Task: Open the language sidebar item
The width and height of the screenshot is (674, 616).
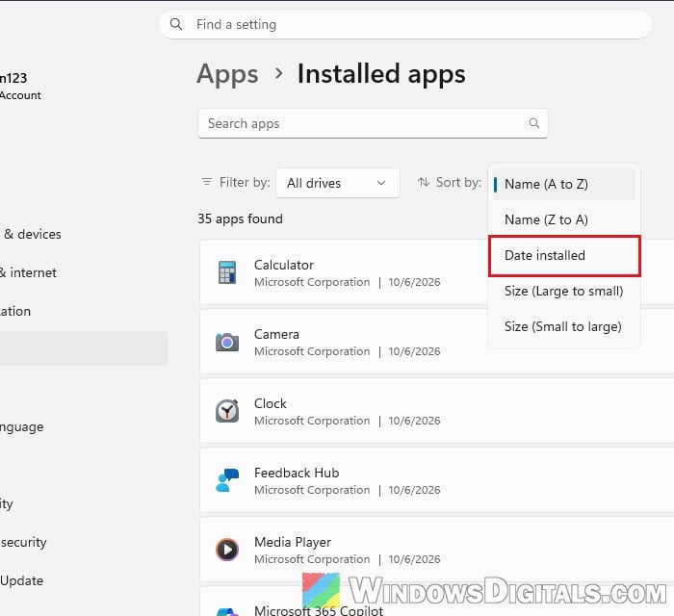Action: [21, 427]
